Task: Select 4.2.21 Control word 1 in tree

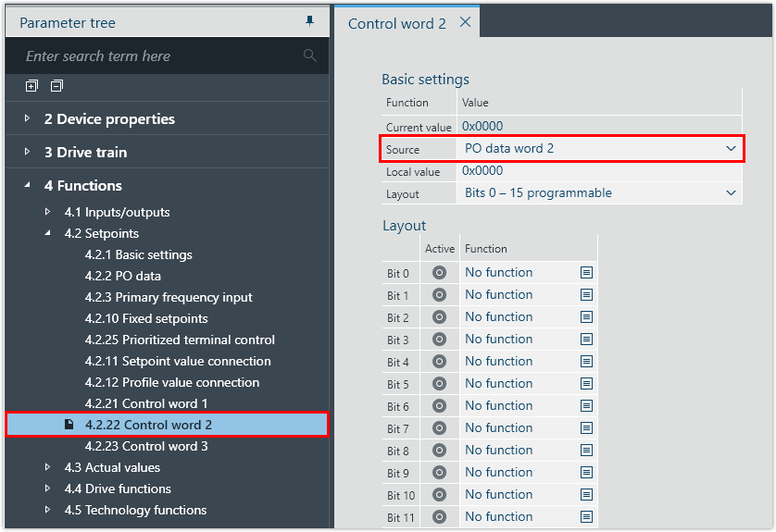Action: click(145, 403)
